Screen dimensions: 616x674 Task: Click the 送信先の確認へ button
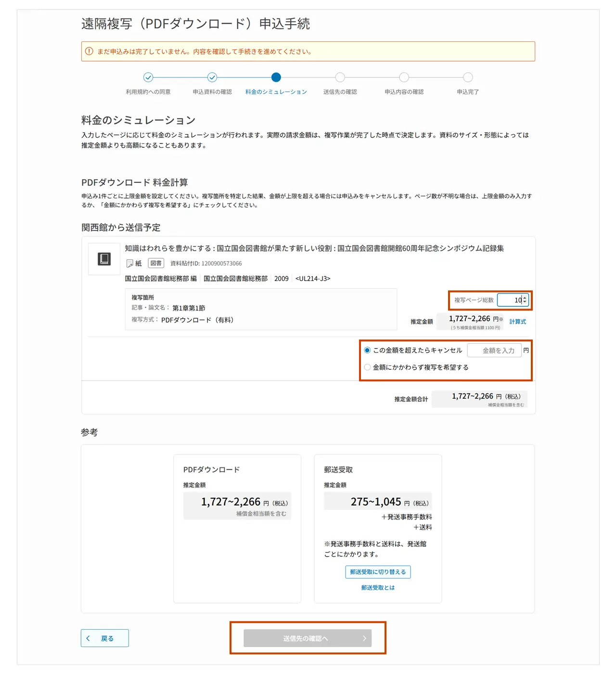point(308,638)
